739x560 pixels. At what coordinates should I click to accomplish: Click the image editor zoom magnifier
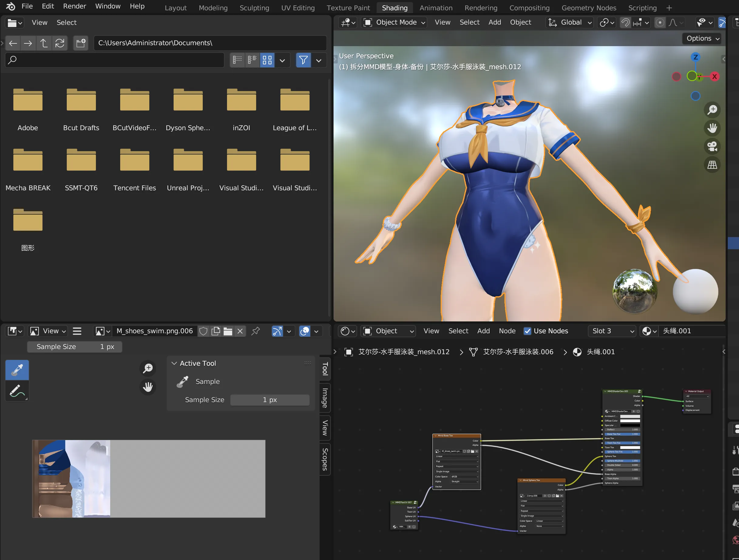148,368
